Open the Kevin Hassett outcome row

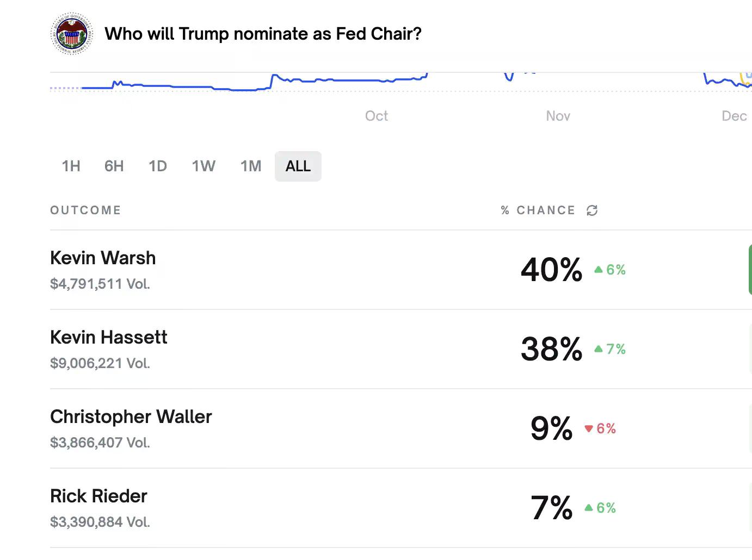coord(108,338)
